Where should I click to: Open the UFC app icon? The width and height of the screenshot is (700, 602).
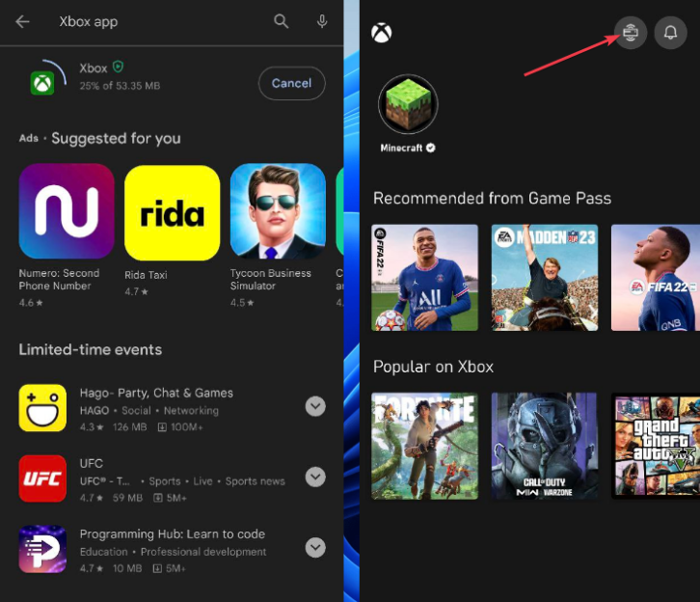[x=42, y=479]
